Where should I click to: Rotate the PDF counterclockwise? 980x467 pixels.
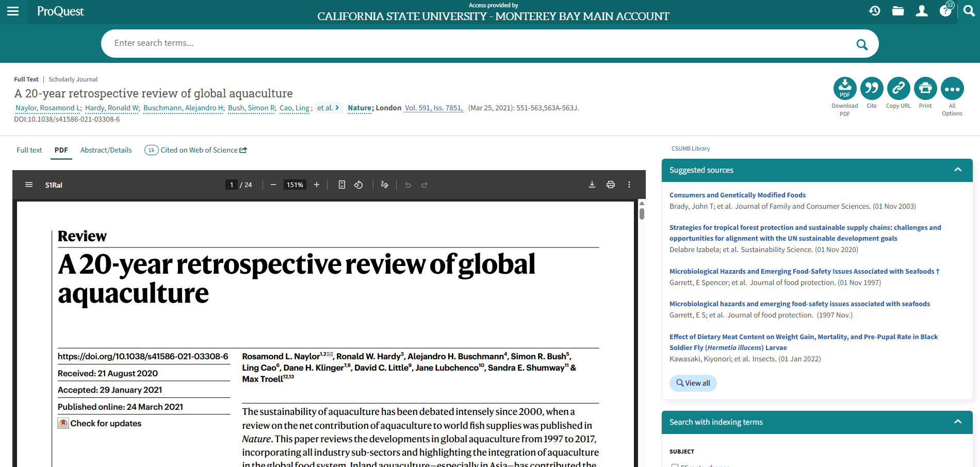click(358, 185)
